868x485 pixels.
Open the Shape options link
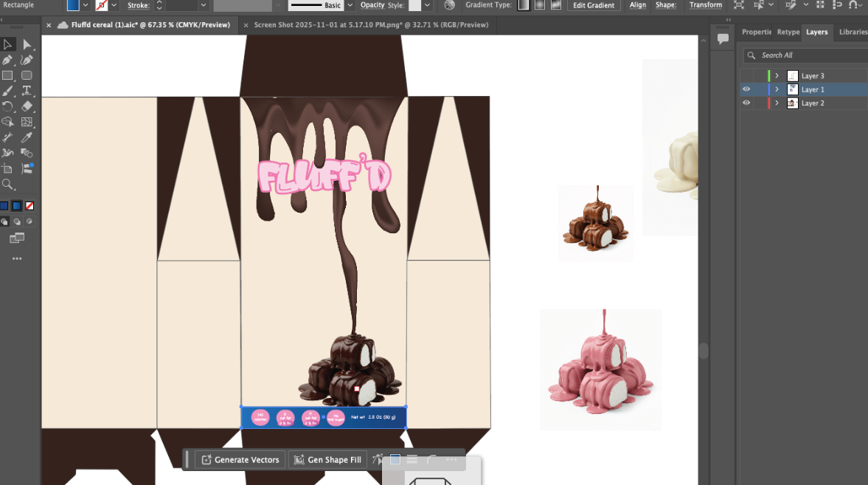pos(665,5)
